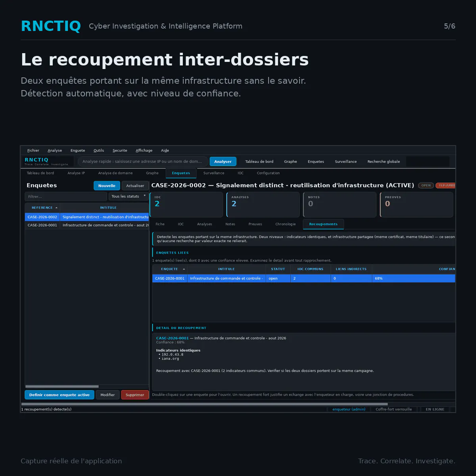Click the main horizontal scrollbar
The height and width of the screenshot is (476, 476).
[204, 404]
